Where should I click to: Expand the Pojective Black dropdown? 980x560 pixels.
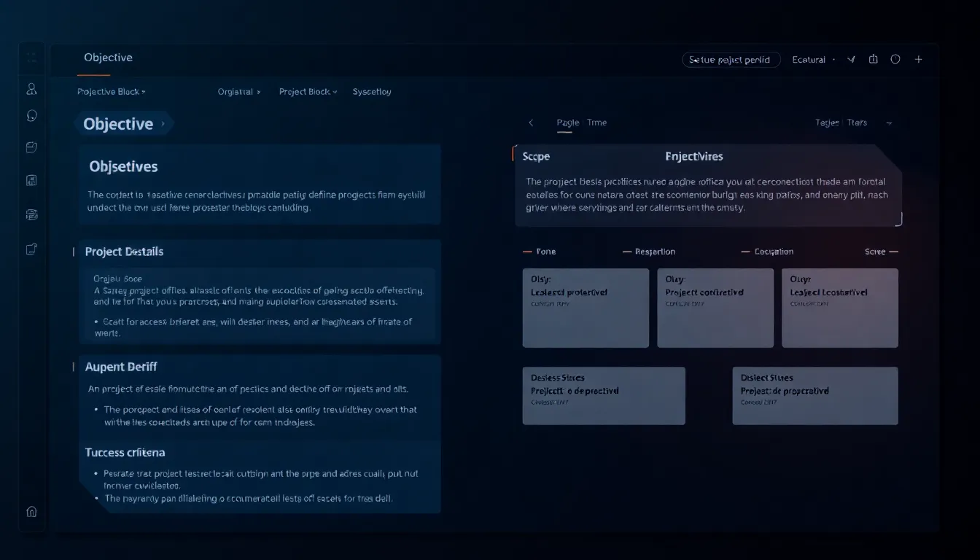pyautogui.click(x=111, y=91)
